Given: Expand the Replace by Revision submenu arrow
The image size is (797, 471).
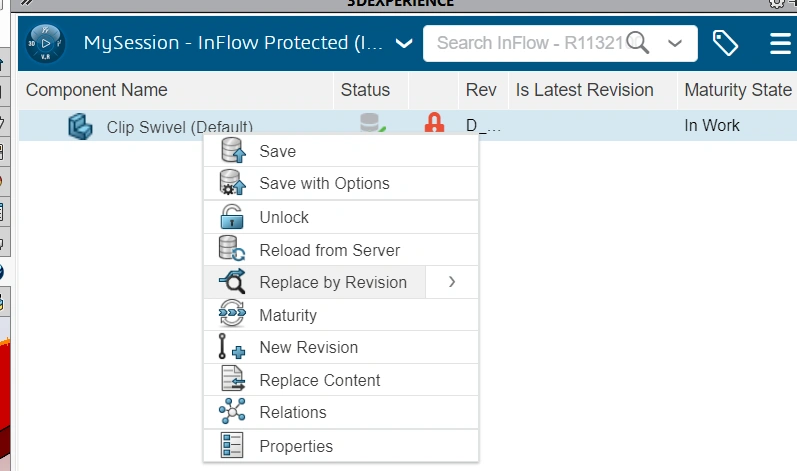Looking at the screenshot, I should [x=452, y=282].
